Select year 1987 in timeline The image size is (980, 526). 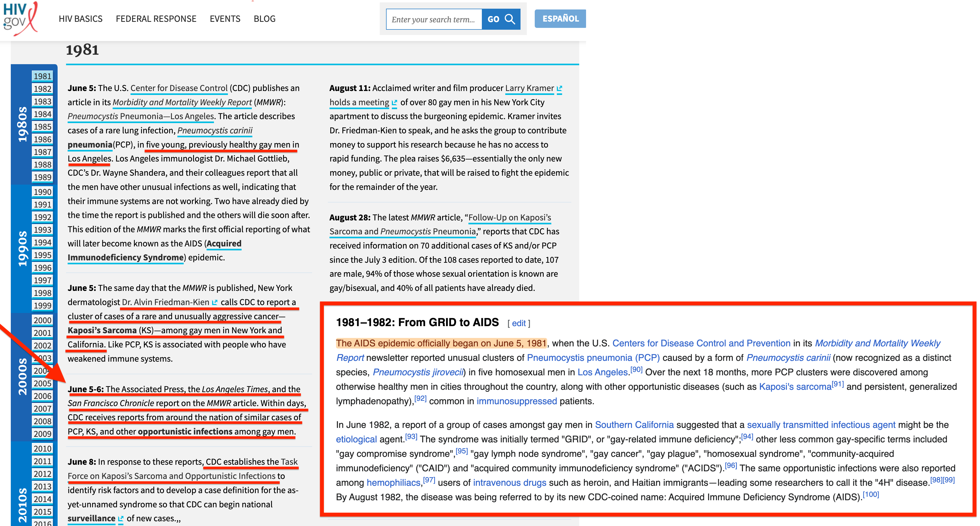coord(42,152)
